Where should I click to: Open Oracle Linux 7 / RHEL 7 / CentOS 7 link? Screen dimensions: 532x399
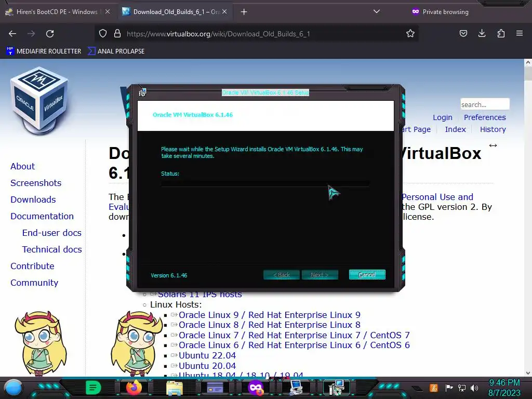pyautogui.click(x=294, y=335)
